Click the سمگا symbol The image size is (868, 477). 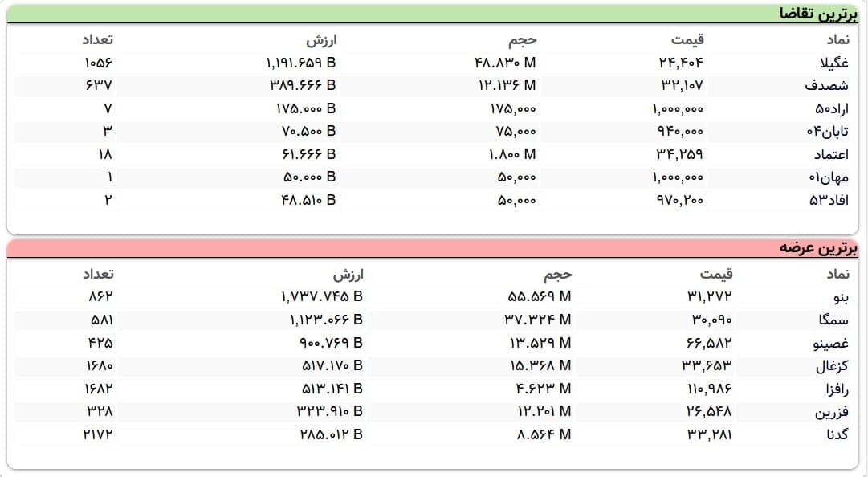(836, 320)
